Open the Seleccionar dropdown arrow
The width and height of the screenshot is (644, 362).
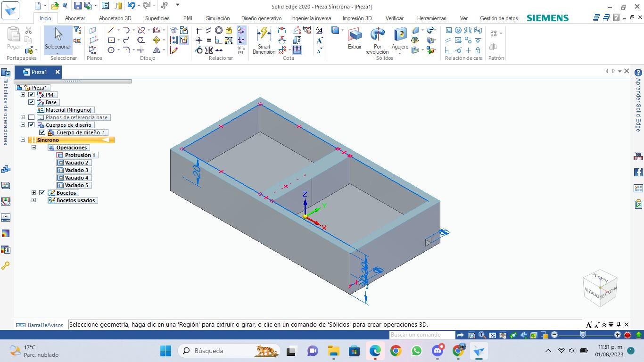click(58, 53)
